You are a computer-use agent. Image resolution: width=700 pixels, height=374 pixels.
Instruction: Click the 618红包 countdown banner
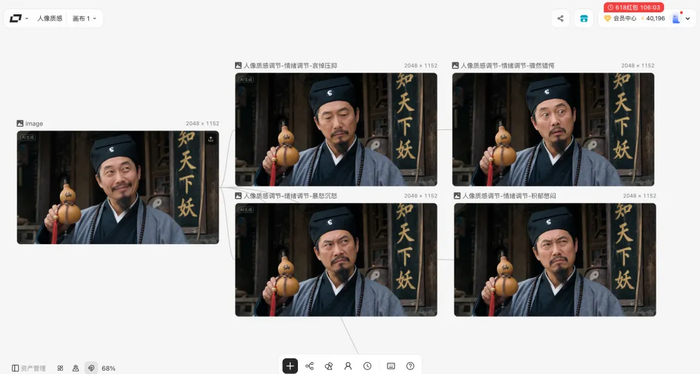pos(633,7)
